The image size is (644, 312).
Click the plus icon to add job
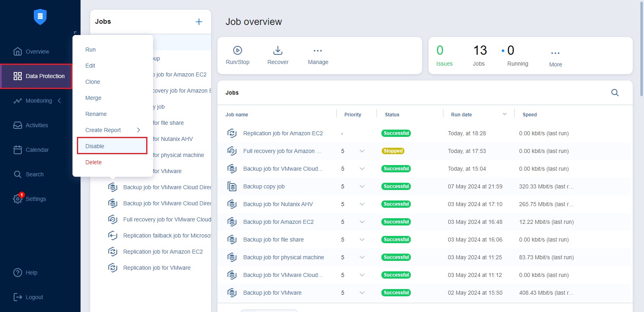(199, 22)
